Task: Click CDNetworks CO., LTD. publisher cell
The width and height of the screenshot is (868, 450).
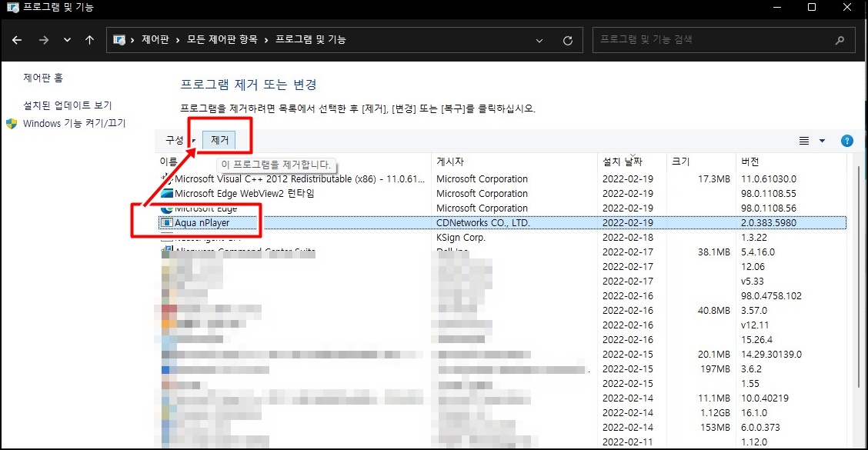Action: [x=483, y=222]
